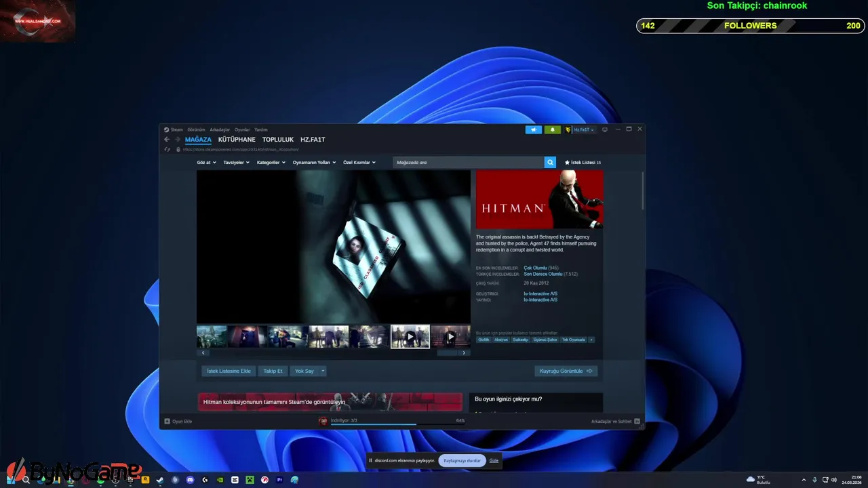The image size is (868, 488).
Task: Expand the Göz at dropdown
Action: pos(206,163)
